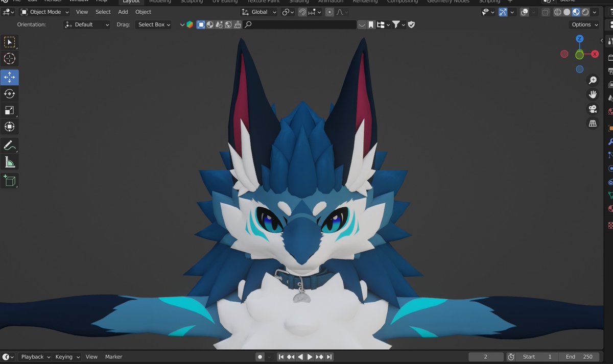
Task: Open the 3D viewport editor type dropdown
Action: [9, 12]
